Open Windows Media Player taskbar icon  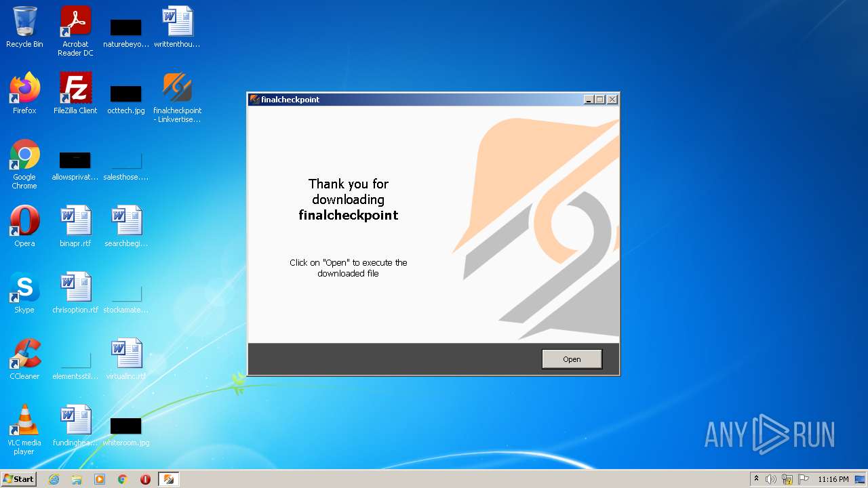point(100,479)
